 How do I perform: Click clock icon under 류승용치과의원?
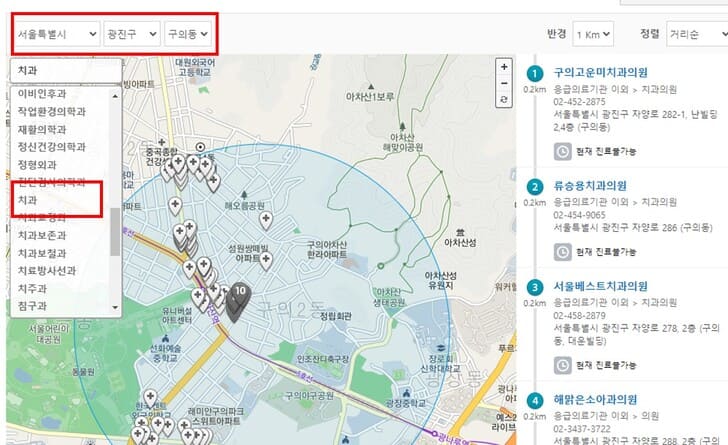point(562,252)
